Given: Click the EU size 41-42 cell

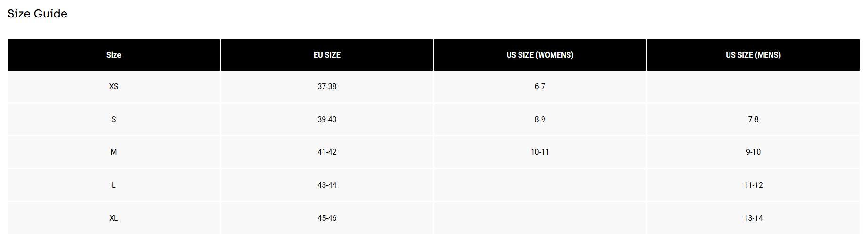Looking at the screenshot, I should click(327, 152).
